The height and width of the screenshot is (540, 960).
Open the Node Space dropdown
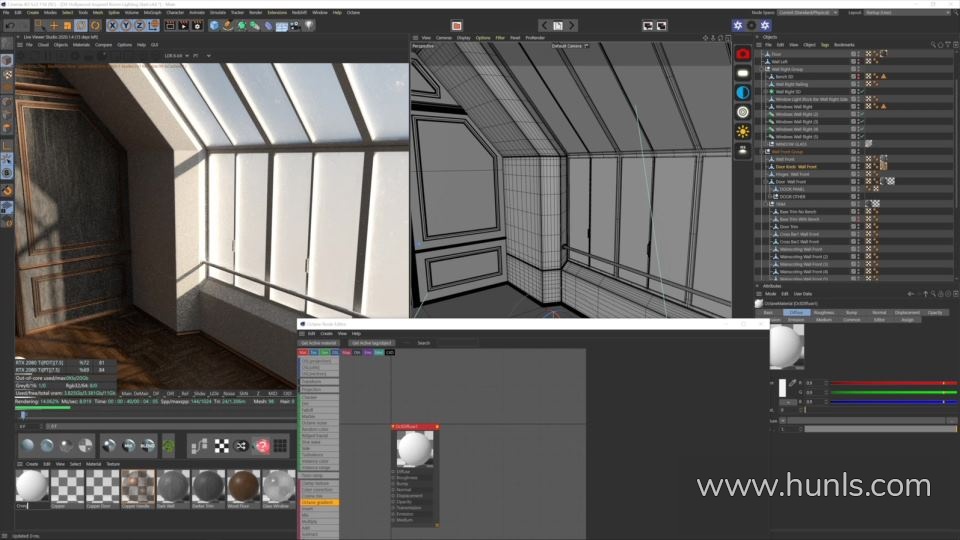coord(804,12)
